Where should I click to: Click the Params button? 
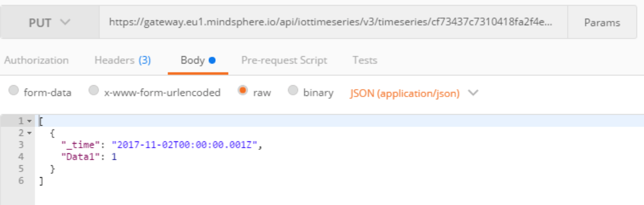(x=602, y=23)
